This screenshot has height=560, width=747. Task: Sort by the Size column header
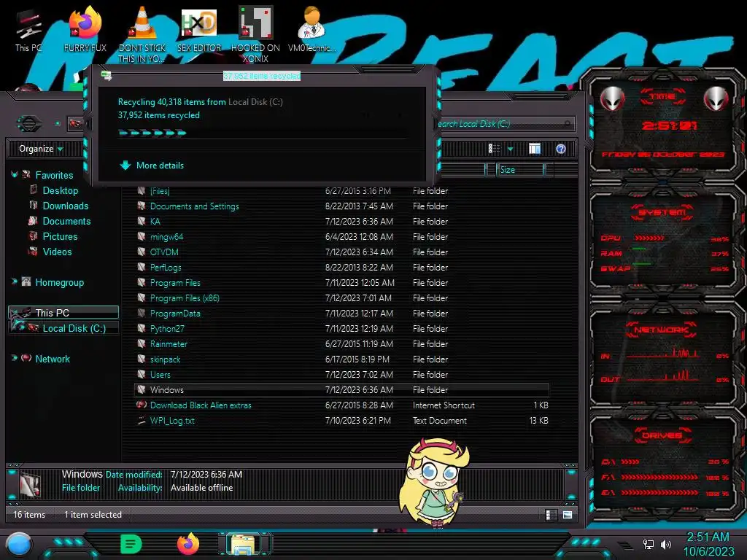(x=519, y=170)
